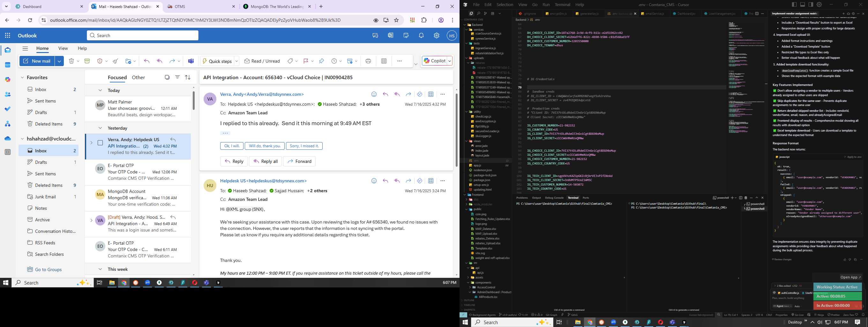Open the Terminal menu in Cursor
Viewport: 868px width, 327px height.
[x=562, y=4]
